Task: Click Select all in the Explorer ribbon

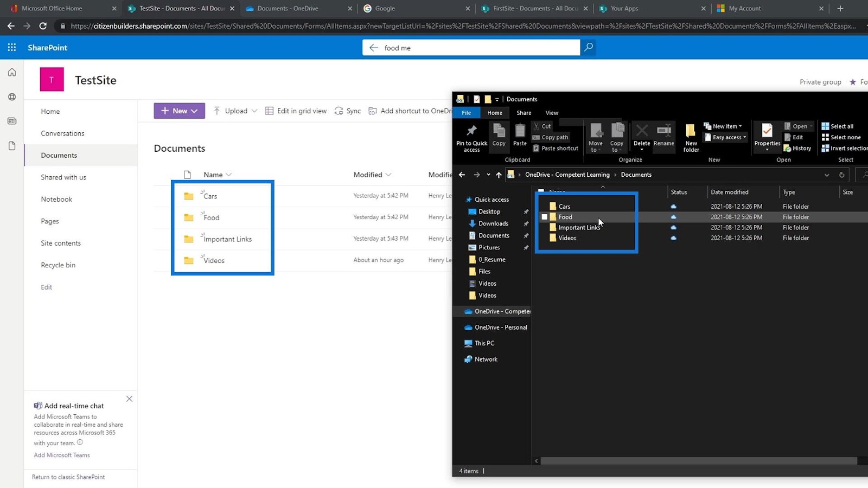Action: click(838, 126)
